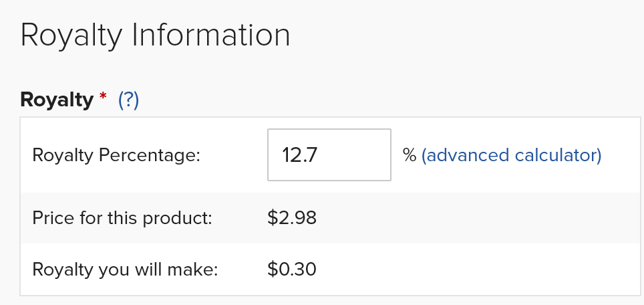644x305 pixels.
Task: Click the percent sign after the input
Action: (410, 155)
